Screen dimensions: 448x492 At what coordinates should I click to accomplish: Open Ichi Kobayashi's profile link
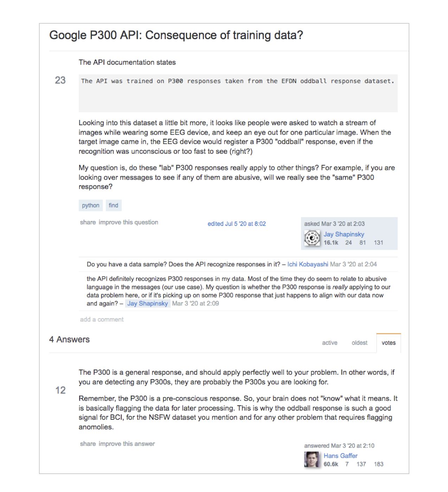308,264
